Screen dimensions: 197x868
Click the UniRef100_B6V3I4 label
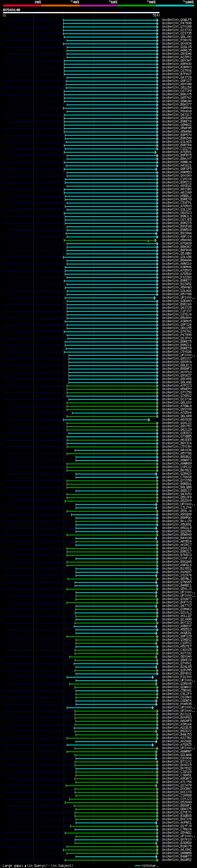177,443
